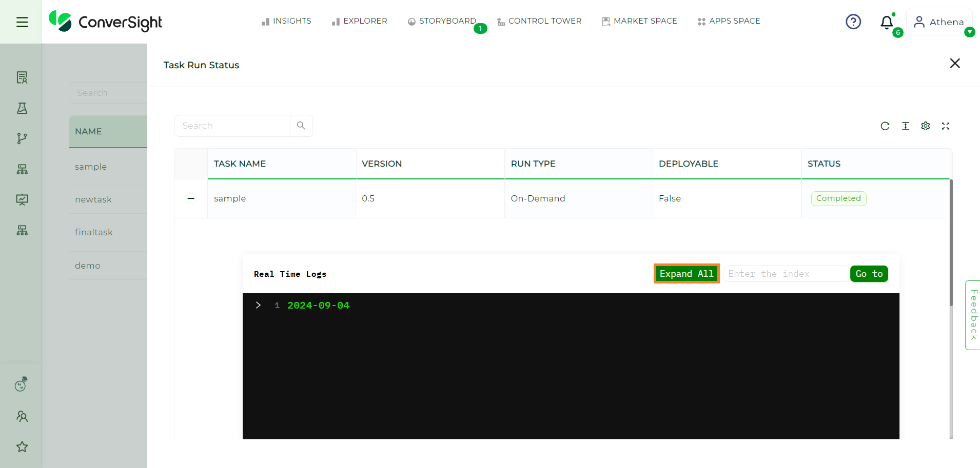
Task: Select demo in background list
Action: point(88,266)
